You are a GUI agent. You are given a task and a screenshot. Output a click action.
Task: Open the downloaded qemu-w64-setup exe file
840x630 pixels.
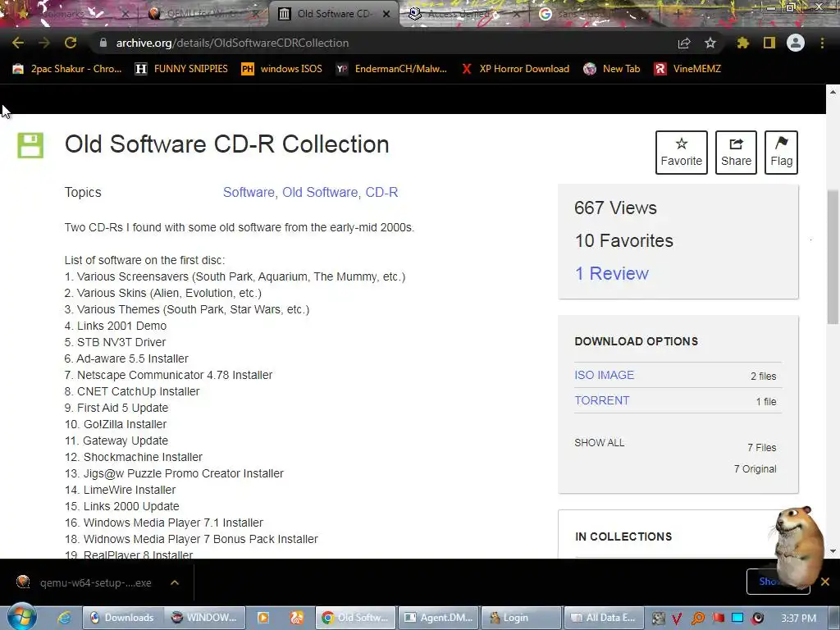pos(85,582)
